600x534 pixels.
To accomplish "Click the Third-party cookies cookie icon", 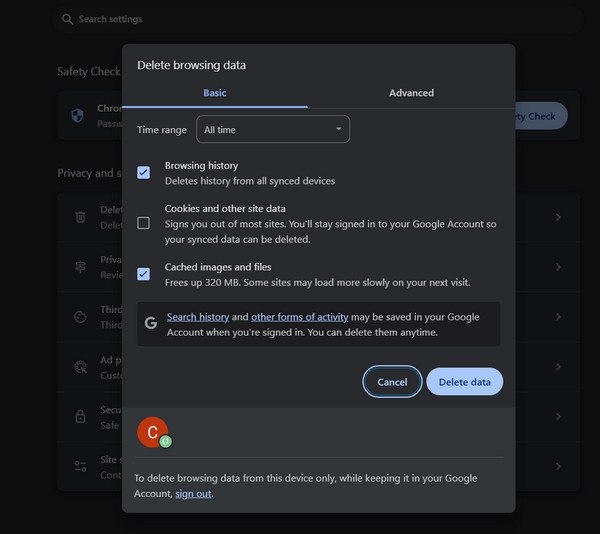I will pos(80,317).
